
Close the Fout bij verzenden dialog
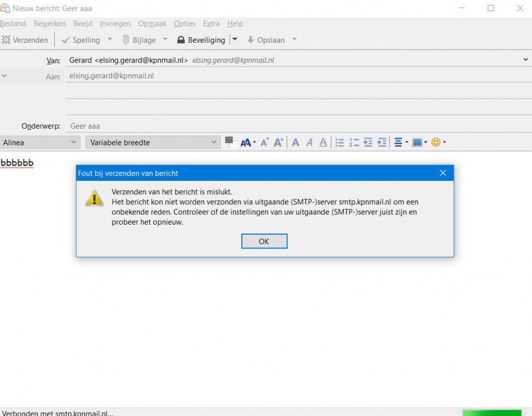coord(443,173)
